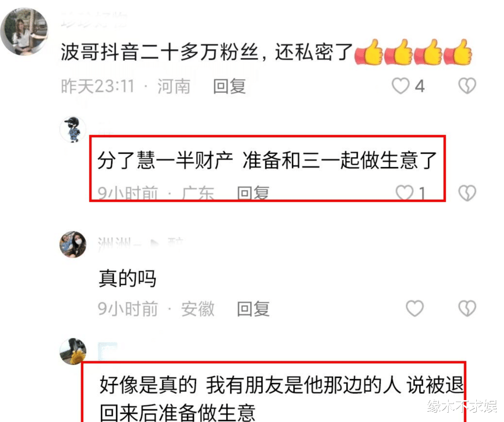The height and width of the screenshot is (422, 504).
Task: Select comment text 好像是真的 我有朋友是他那边的人
Action: coord(250,385)
